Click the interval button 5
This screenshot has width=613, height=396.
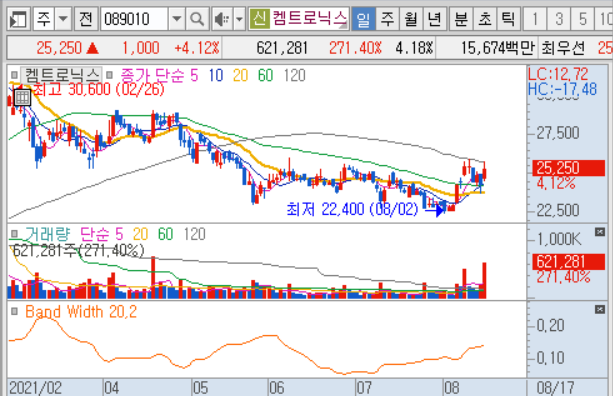[583, 19]
